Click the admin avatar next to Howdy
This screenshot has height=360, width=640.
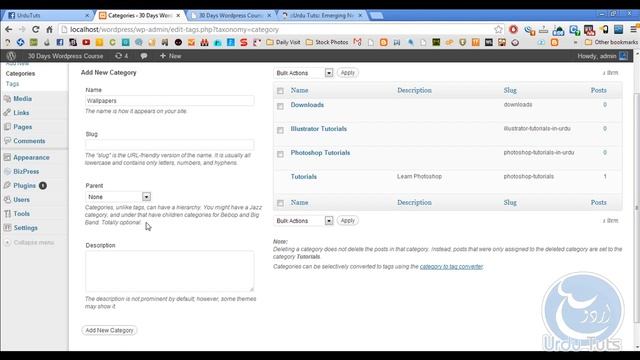click(x=624, y=56)
